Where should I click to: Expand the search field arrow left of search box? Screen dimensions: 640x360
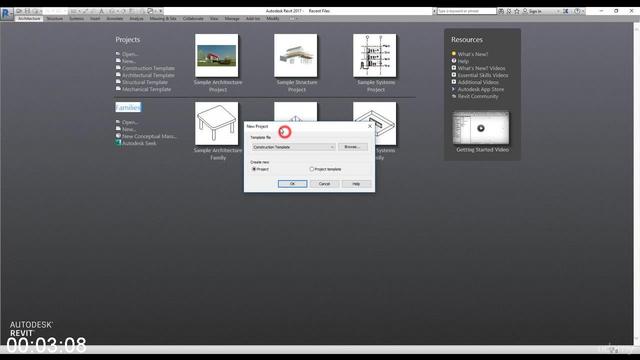point(434,11)
